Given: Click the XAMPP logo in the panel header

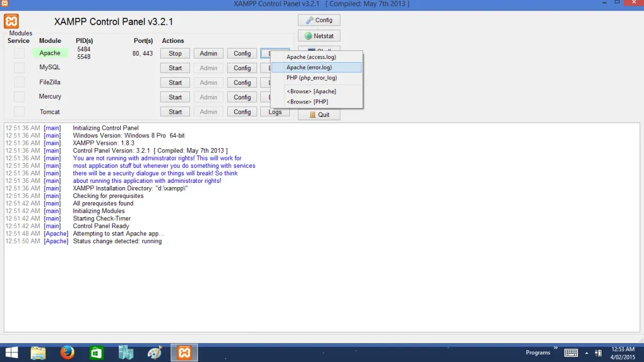Looking at the screenshot, I should click(12, 21).
